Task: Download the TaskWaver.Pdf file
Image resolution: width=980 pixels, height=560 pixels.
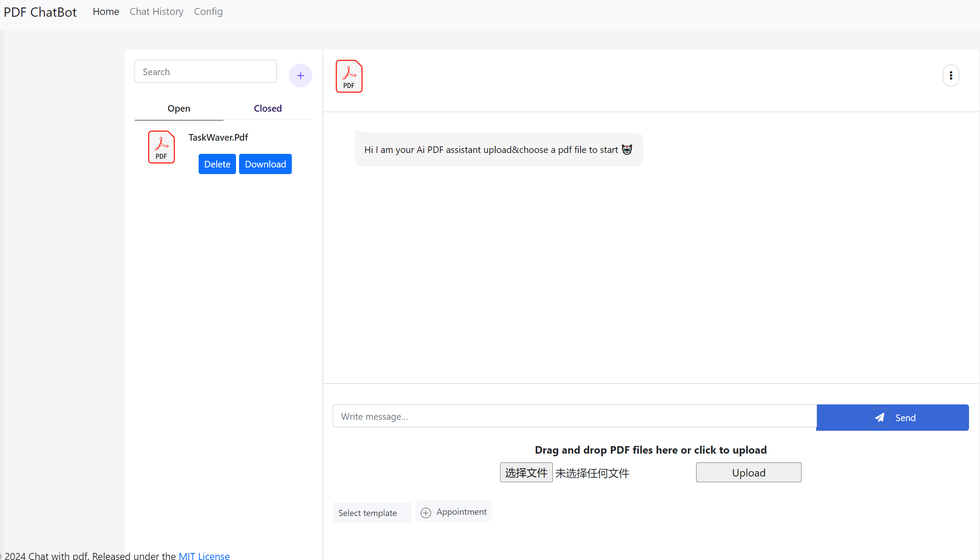Action: pos(265,164)
